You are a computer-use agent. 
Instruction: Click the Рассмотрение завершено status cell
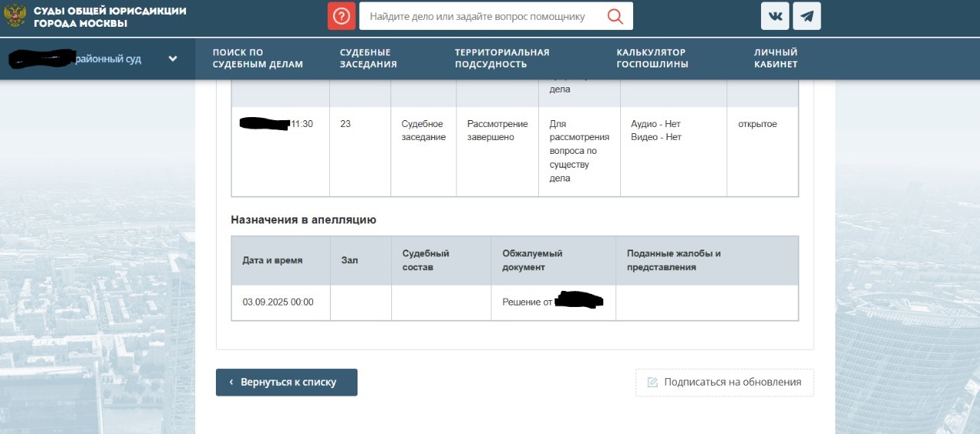point(497,131)
